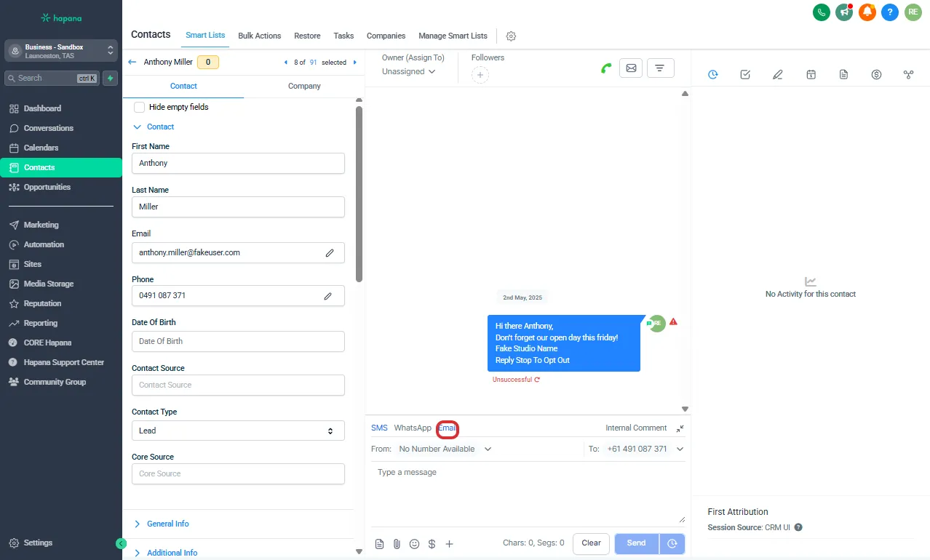This screenshot has width=930, height=560.
Task: Open the emoji picker in message toolbar
Action: tap(415, 544)
